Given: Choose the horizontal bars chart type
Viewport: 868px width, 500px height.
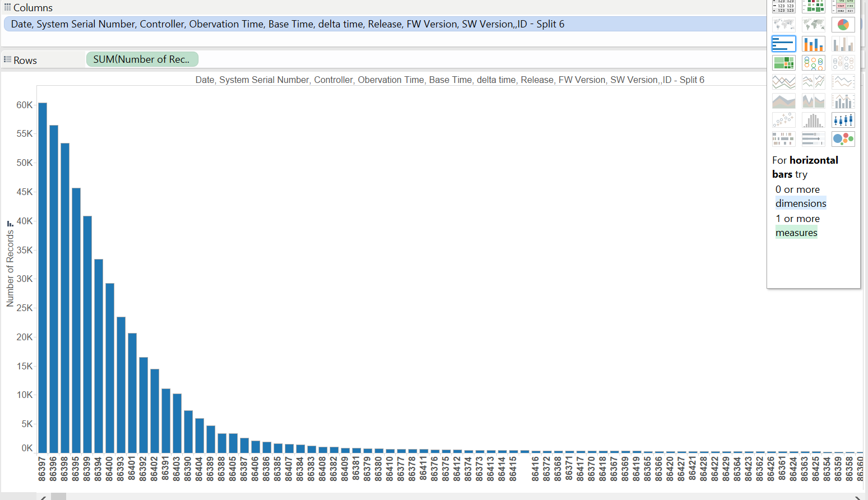Looking at the screenshot, I should click(783, 44).
